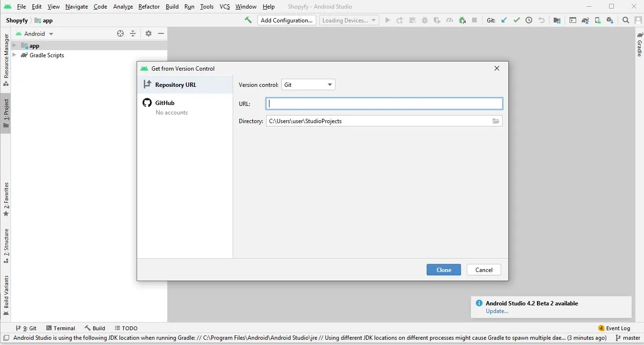Hide the Project panel with minus icon
The height and width of the screenshot is (345, 644).
(x=161, y=33)
